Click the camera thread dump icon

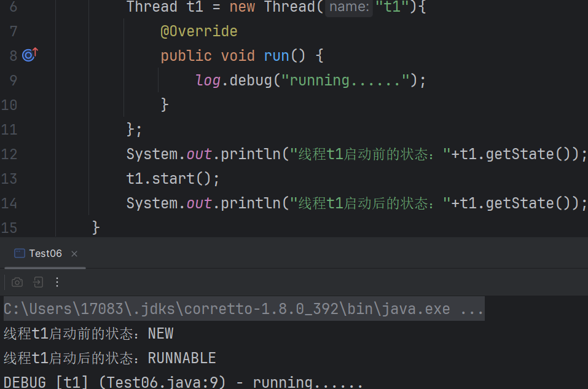click(x=17, y=282)
